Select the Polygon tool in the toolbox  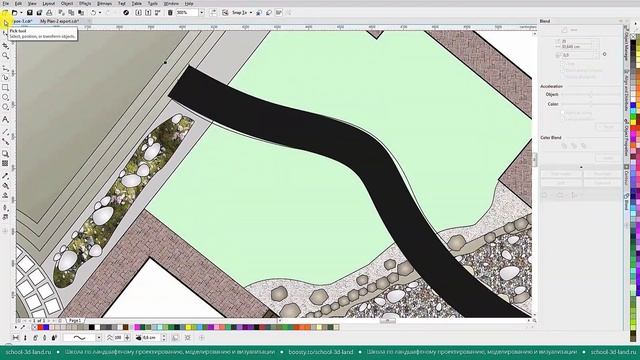pos(5,107)
